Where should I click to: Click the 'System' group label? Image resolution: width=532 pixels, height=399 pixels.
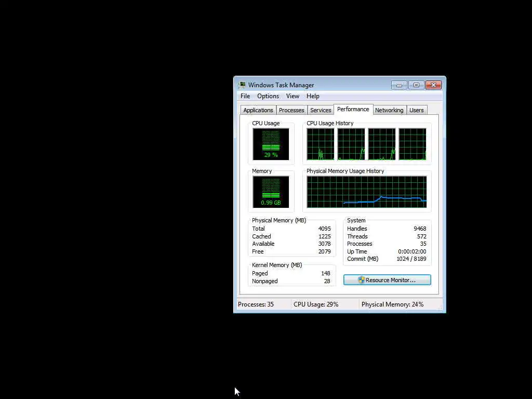pos(356,220)
